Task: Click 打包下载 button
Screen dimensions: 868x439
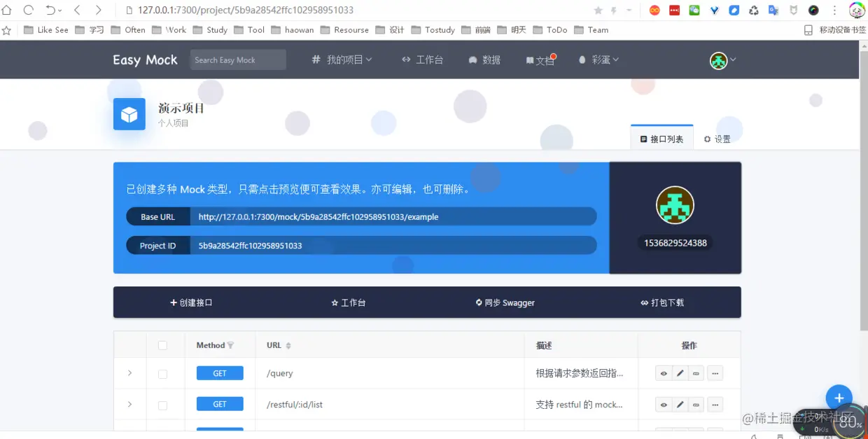Action: tap(662, 302)
